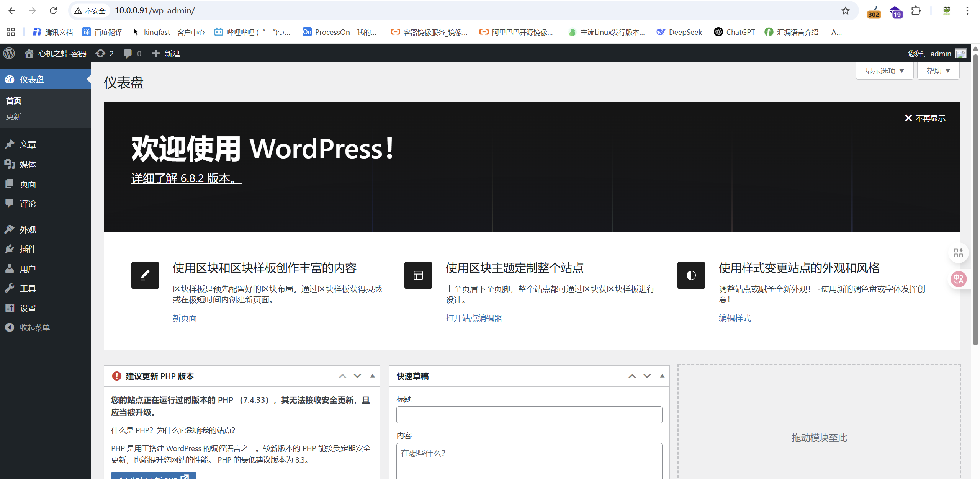Open the site home 心机之蛙-容器
The height and width of the screenshot is (479, 980).
(x=56, y=53)
